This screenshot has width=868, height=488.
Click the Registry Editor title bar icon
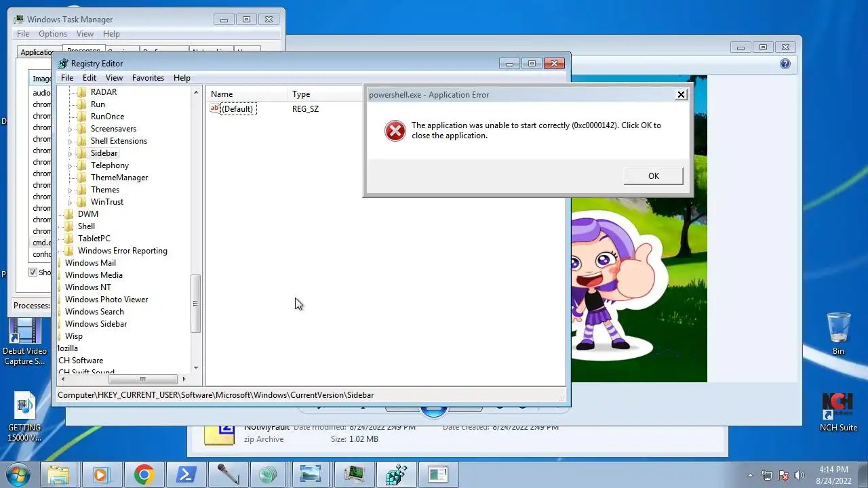pyautogui.click(x=63, y=63)
